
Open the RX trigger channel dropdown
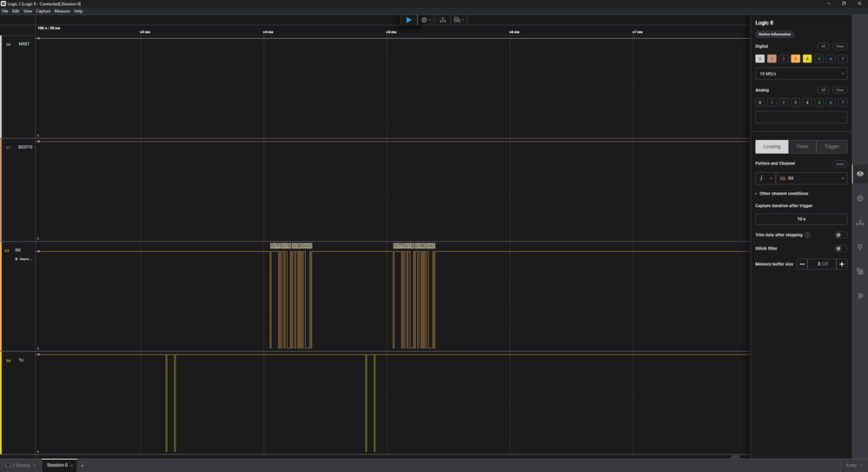tap(812, 178)
